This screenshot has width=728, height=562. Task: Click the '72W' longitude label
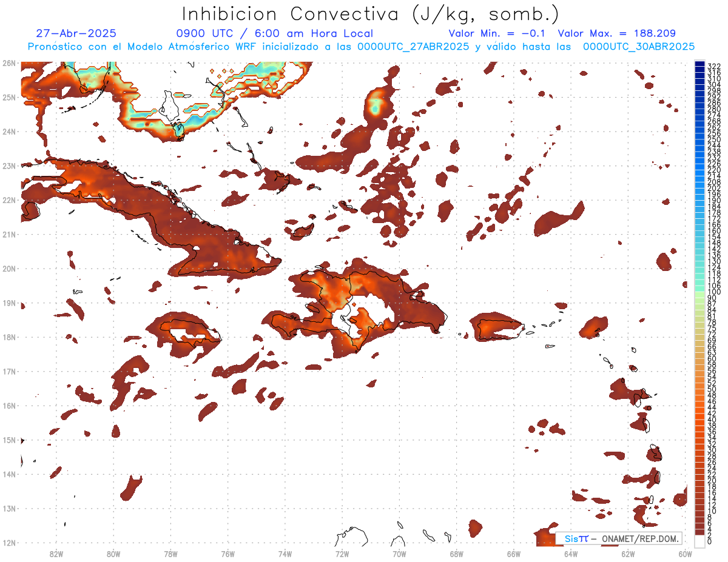click(342, 554)
